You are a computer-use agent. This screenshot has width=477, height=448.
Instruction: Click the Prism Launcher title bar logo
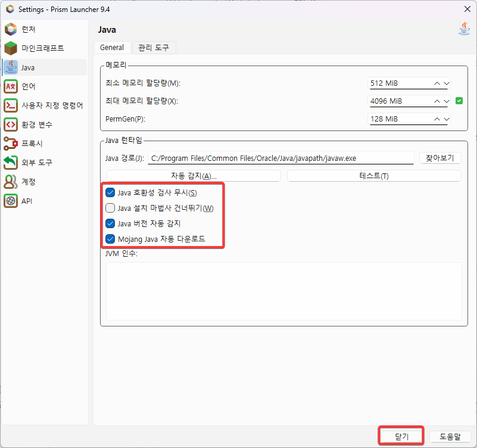(10, 9)
